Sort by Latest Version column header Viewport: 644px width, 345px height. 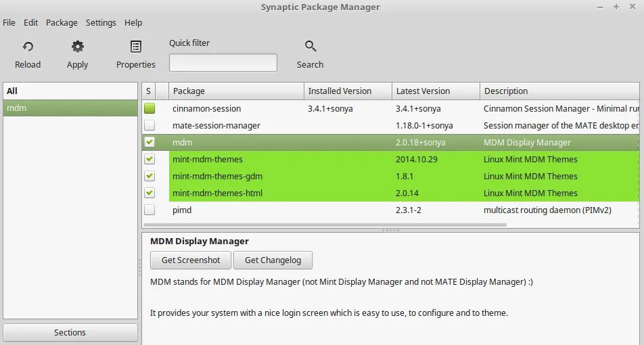(436, 91)
